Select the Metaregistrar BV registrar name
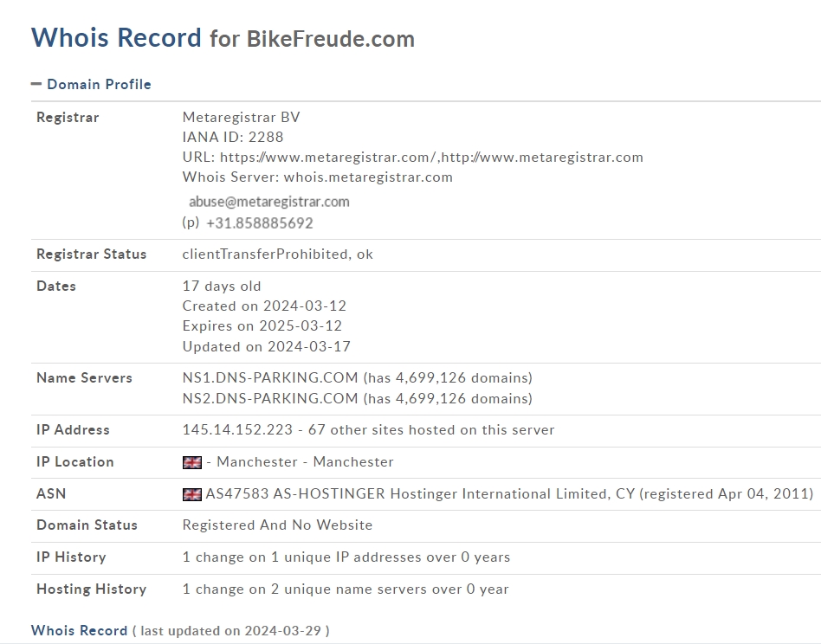This screenshot has height=644, width=821. [242, 117]
